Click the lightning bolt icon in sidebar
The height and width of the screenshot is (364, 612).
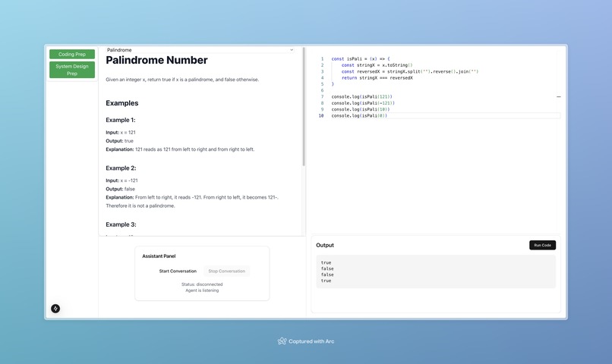click(55, 309)
